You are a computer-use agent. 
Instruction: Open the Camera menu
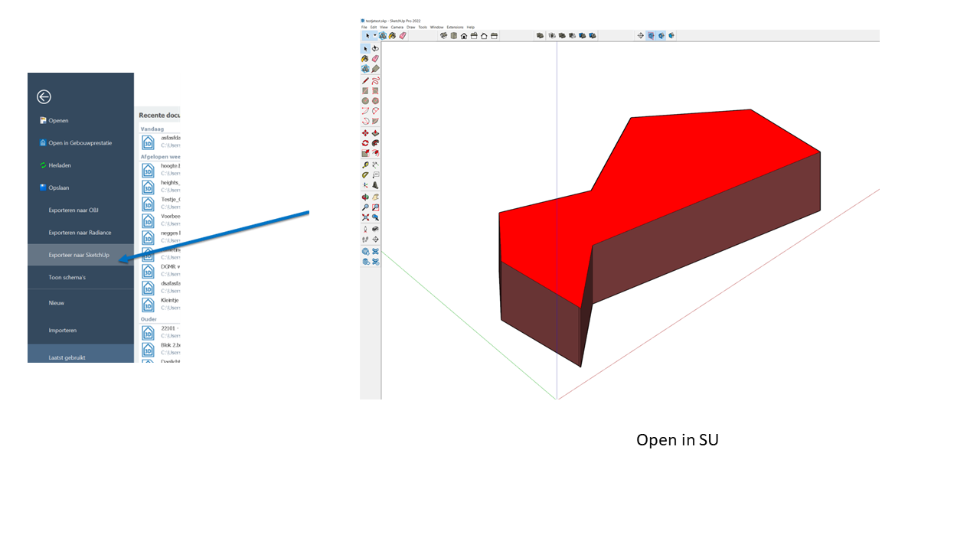[397, 27]
